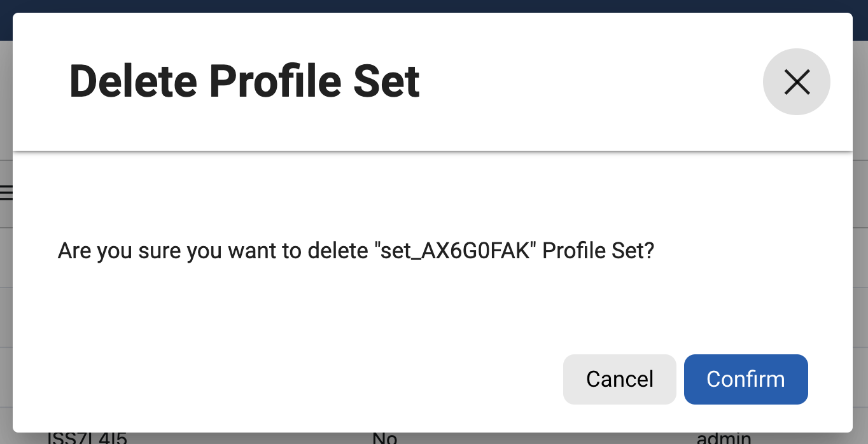This screenshot has width=868, height=444.
Task: Click the dimmed backdrop left of the dialog
Action: tap(6, 318)
